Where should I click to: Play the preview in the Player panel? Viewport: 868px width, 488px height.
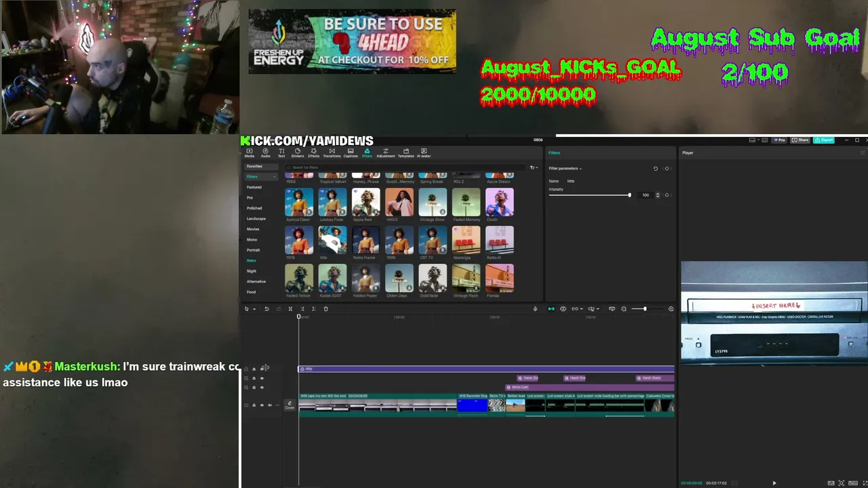tap(774, 483)
